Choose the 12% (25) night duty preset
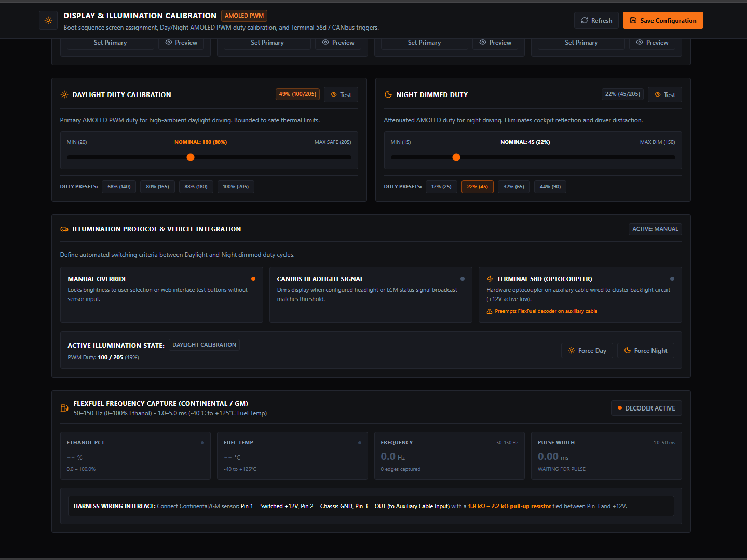The image size is (747, 560). point(441,186)
